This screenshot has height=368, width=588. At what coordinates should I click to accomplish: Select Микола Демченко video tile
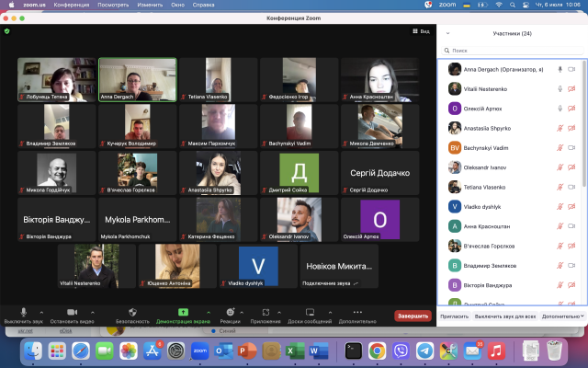pos(379,126)
